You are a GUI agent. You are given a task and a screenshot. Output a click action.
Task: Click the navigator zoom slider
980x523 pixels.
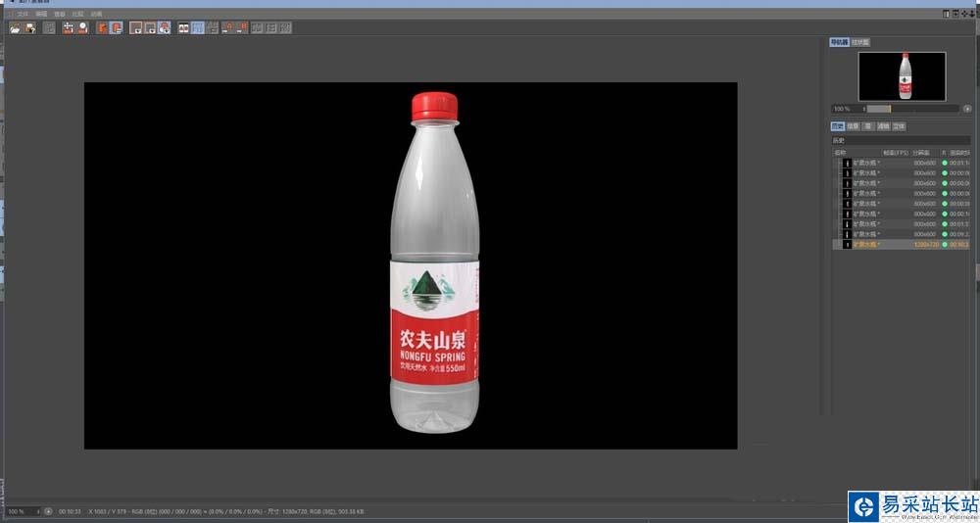pos(912,109)
